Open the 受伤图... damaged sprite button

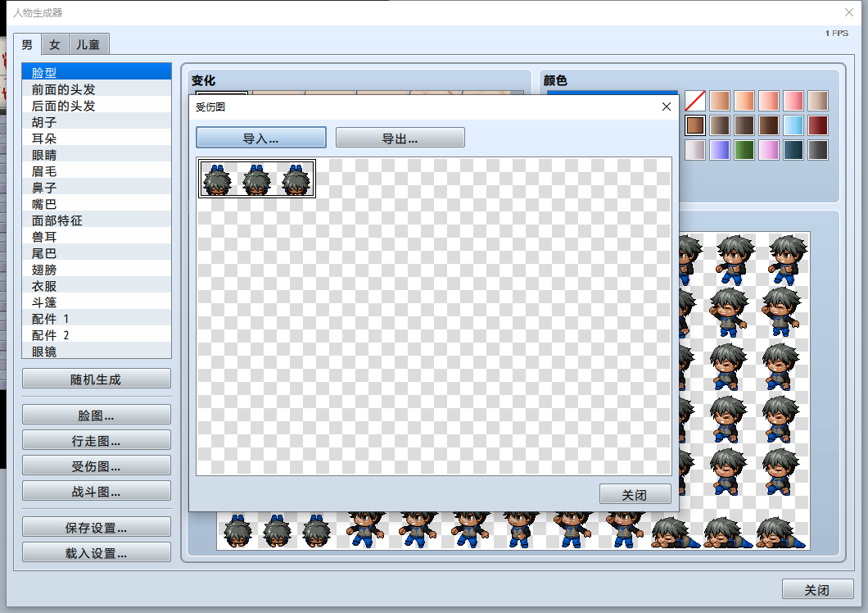97,465
